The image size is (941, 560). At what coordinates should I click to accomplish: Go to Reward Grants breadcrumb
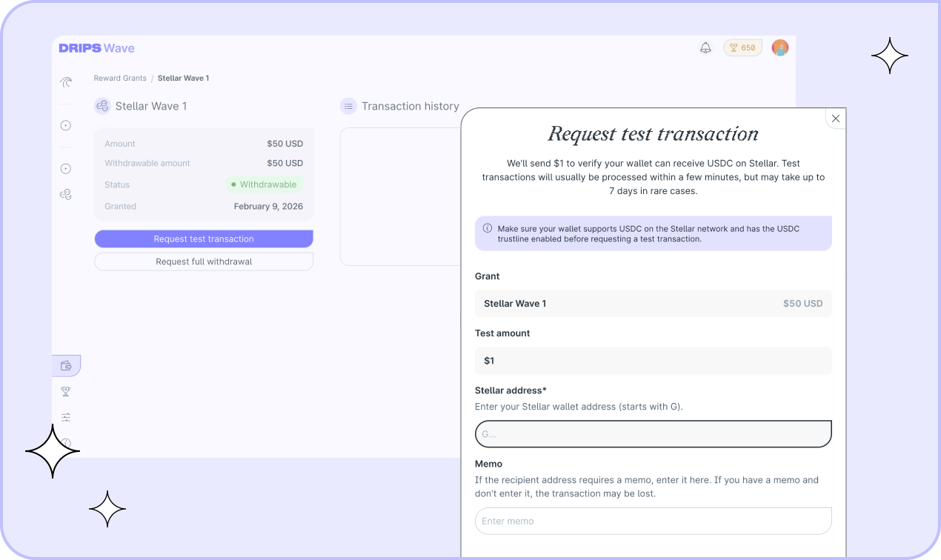coord(120,79)
